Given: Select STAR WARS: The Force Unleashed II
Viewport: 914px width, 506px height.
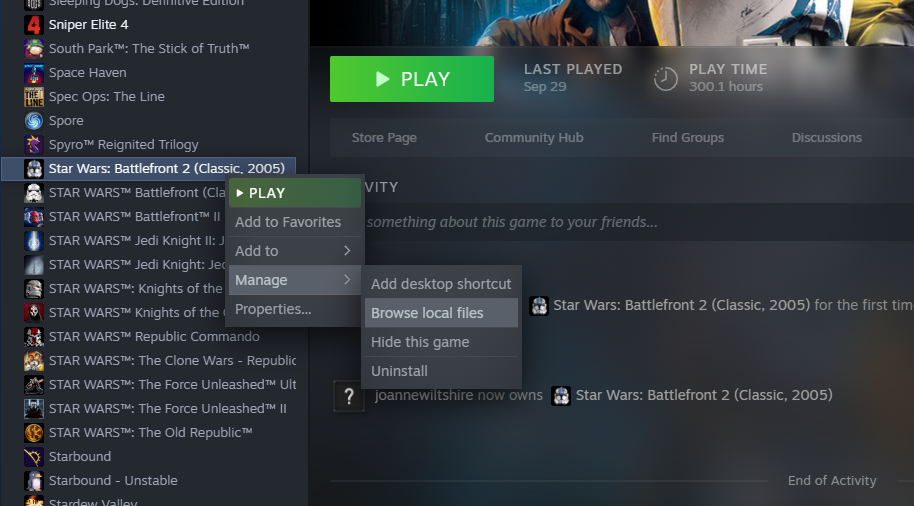Looking at the screenshot, I should (167, 409).
